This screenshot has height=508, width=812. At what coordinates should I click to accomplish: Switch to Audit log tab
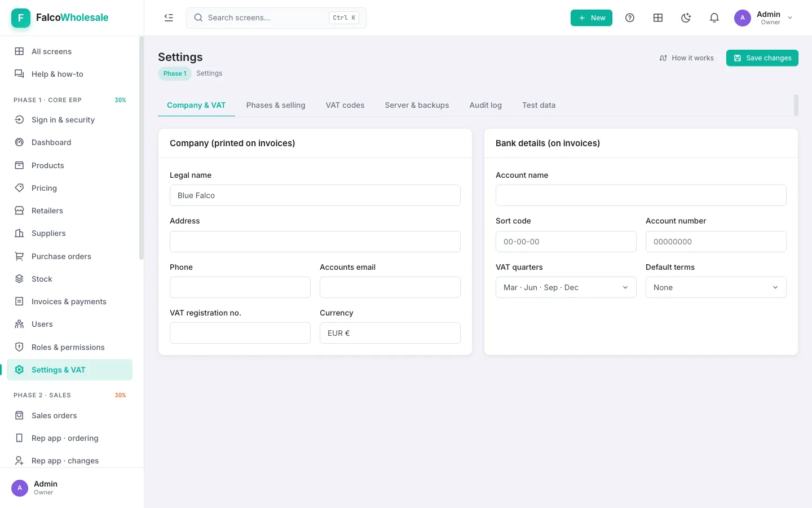click(486, 105)
